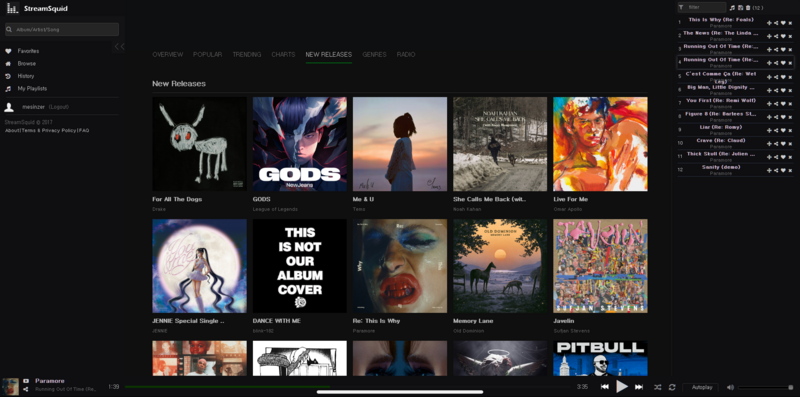Switch to the Trending tab

(x=247, y=55)
